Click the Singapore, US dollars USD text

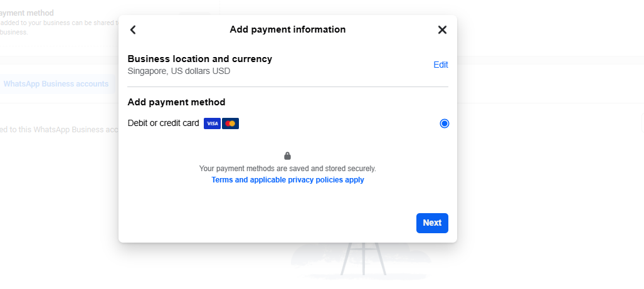tap(179, 71)
